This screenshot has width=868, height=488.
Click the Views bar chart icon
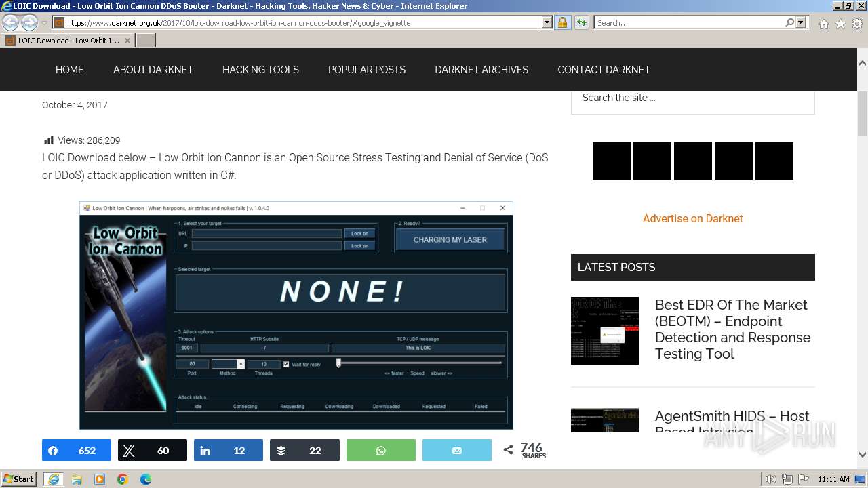pyautogui.click(x=49, y=140)
